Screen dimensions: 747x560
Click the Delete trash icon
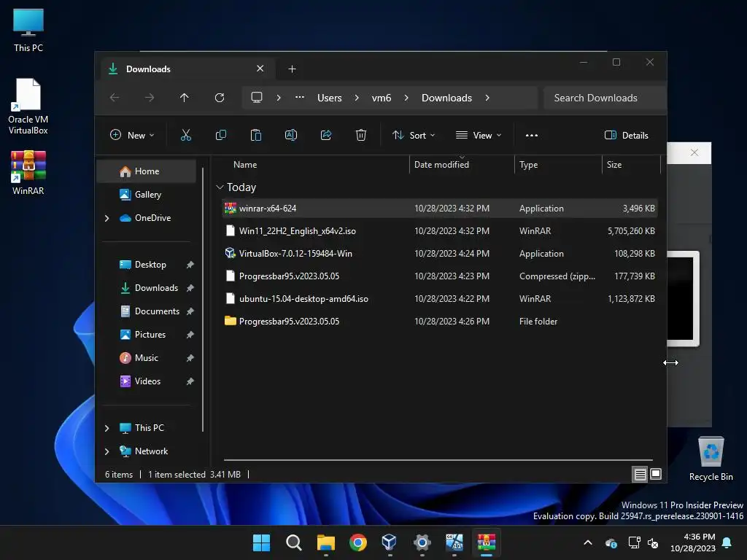coord(361,135)
